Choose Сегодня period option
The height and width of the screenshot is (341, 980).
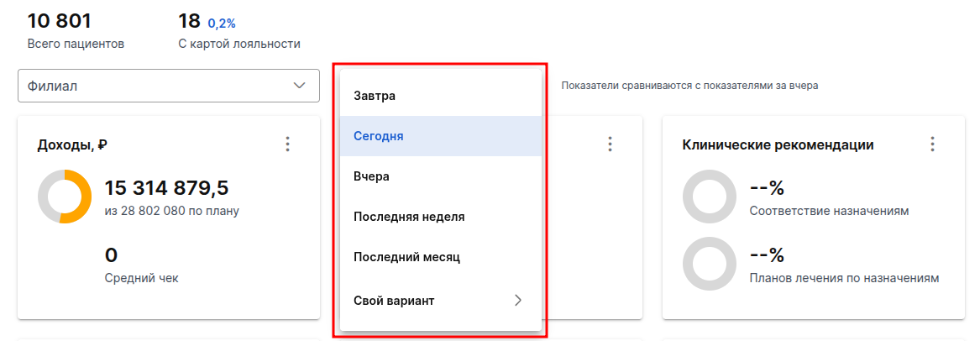tap(441, 135)
